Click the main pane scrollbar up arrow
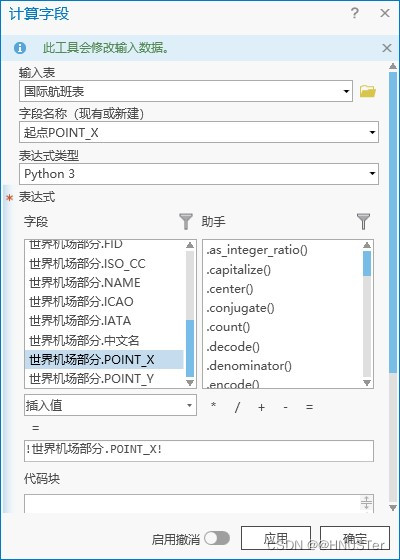400x560 pixels. 393,66
